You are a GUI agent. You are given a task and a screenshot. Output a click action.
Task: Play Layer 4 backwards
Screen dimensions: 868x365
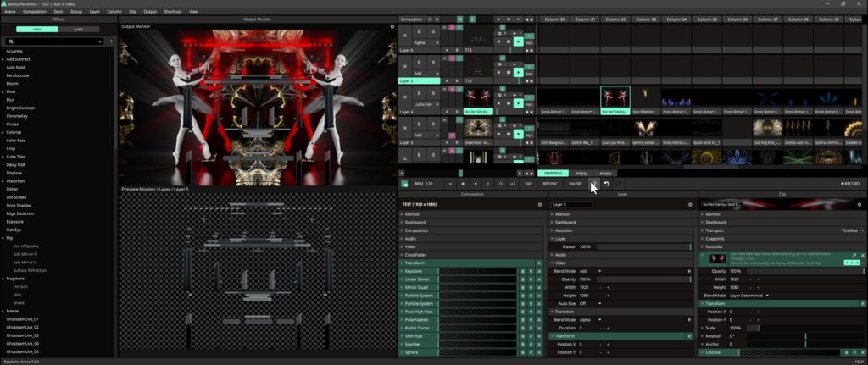[x=498, y=102]
